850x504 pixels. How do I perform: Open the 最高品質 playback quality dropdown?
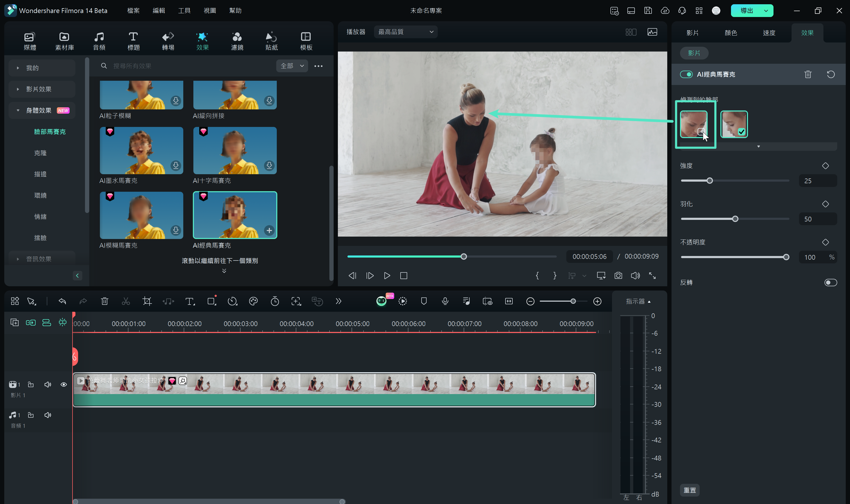tap(406, 32)
